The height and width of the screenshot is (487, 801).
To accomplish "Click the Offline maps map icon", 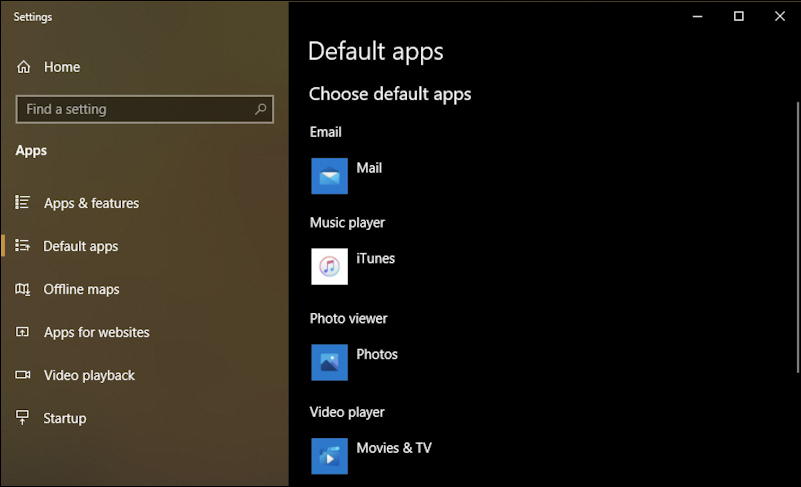I will pyautogui.click(x=22, y=289).
